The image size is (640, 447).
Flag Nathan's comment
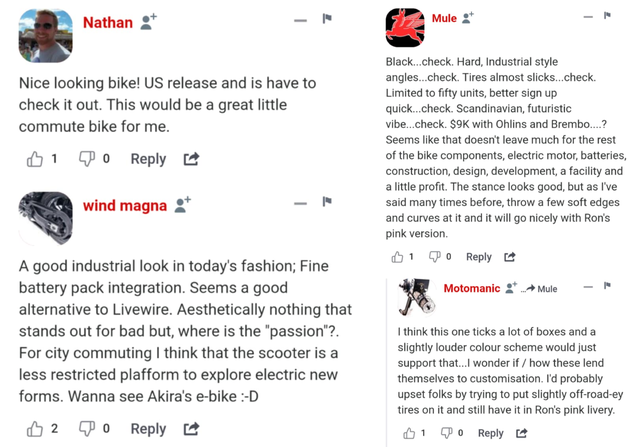326,19
